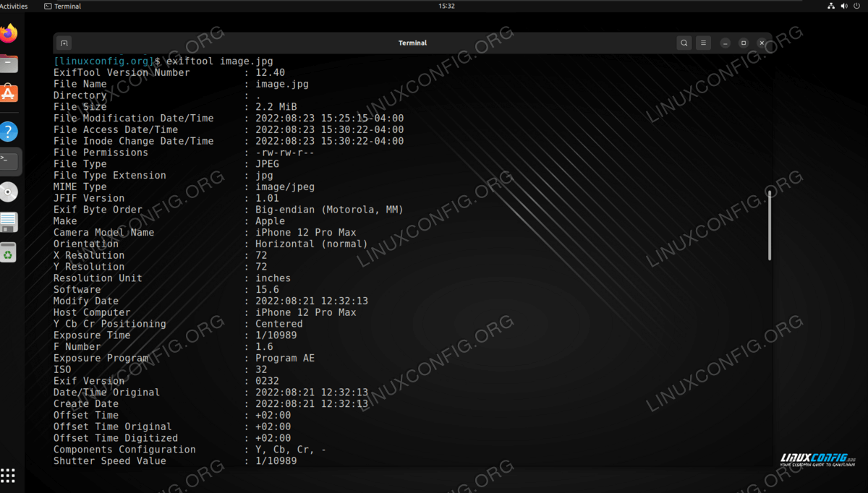
Task: Click the value '0232'
Action: click(x=268, y=381)
